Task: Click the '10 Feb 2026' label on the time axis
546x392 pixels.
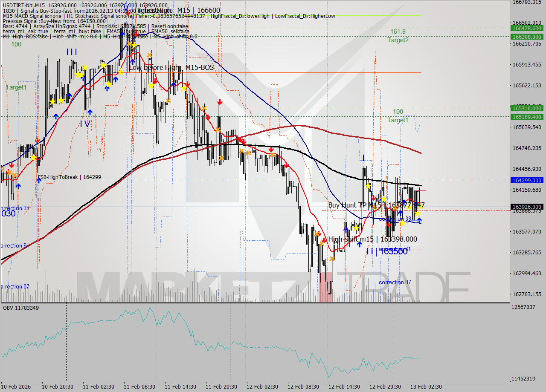Action: pos(15,387)
